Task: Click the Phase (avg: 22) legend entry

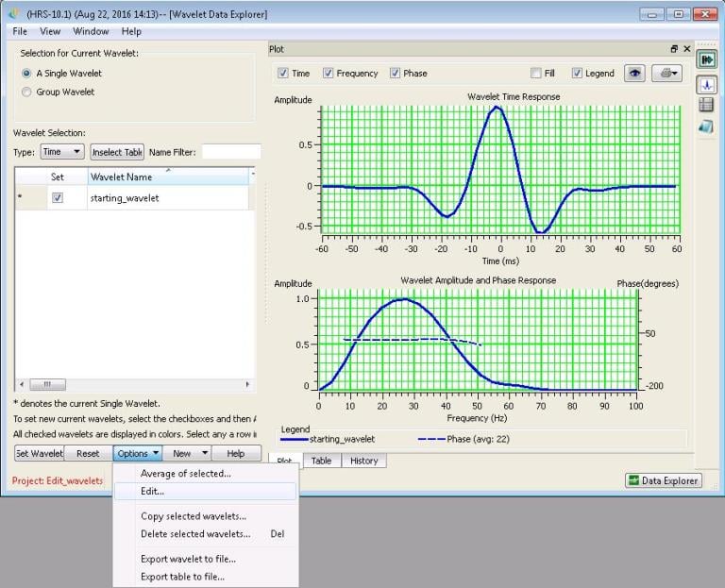Action: [x=464, y=439]
